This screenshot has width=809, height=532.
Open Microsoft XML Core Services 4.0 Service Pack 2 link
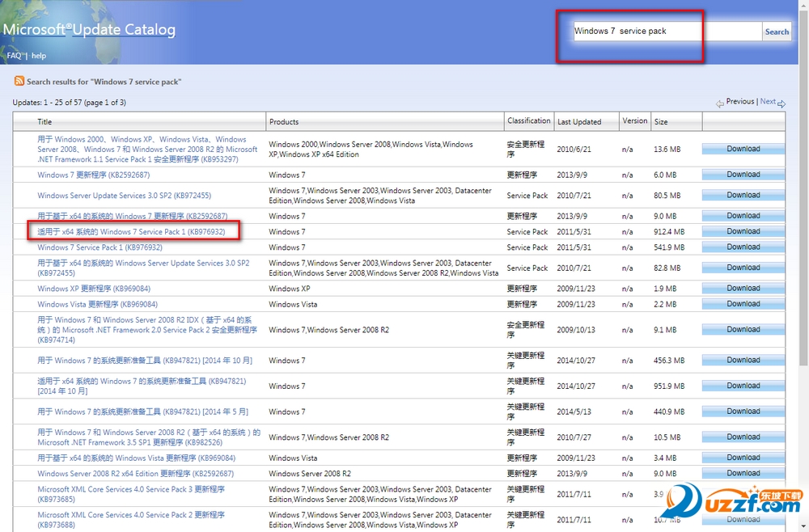[131, 520]
